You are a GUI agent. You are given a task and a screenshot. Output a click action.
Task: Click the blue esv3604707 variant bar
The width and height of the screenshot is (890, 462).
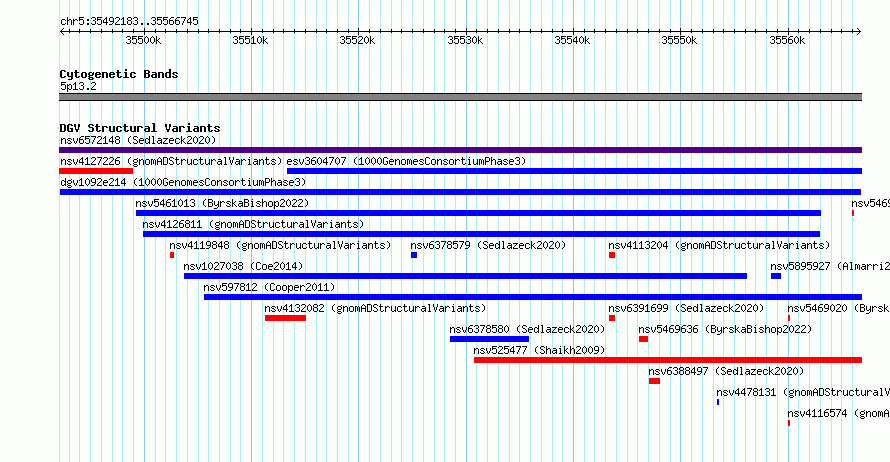(574, 171)
